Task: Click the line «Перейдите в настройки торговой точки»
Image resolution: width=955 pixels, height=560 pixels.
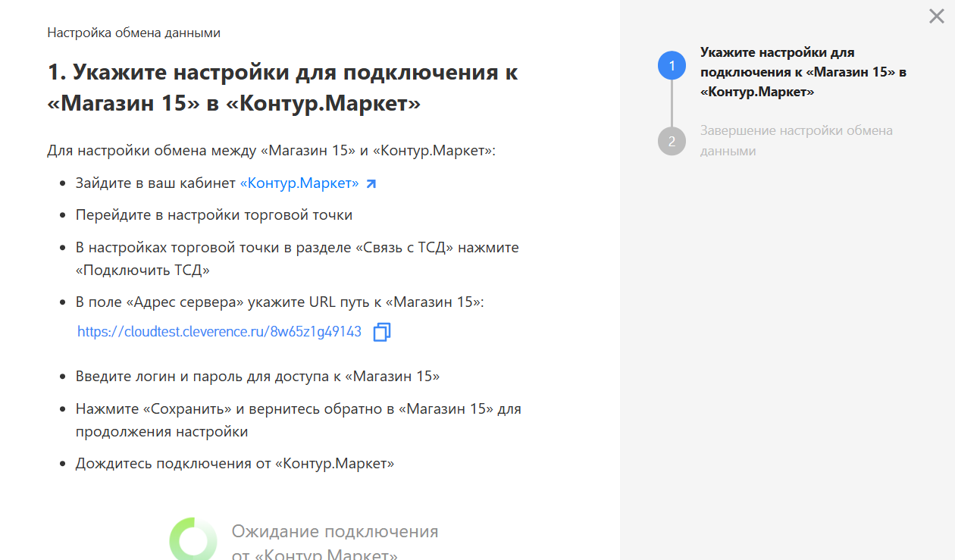Action: [x=214, y=215]
